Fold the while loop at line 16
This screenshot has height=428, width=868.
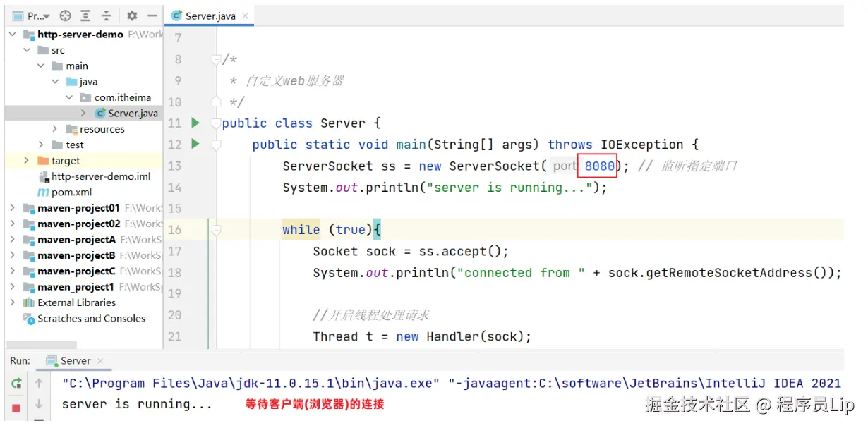tap(217, 230)
